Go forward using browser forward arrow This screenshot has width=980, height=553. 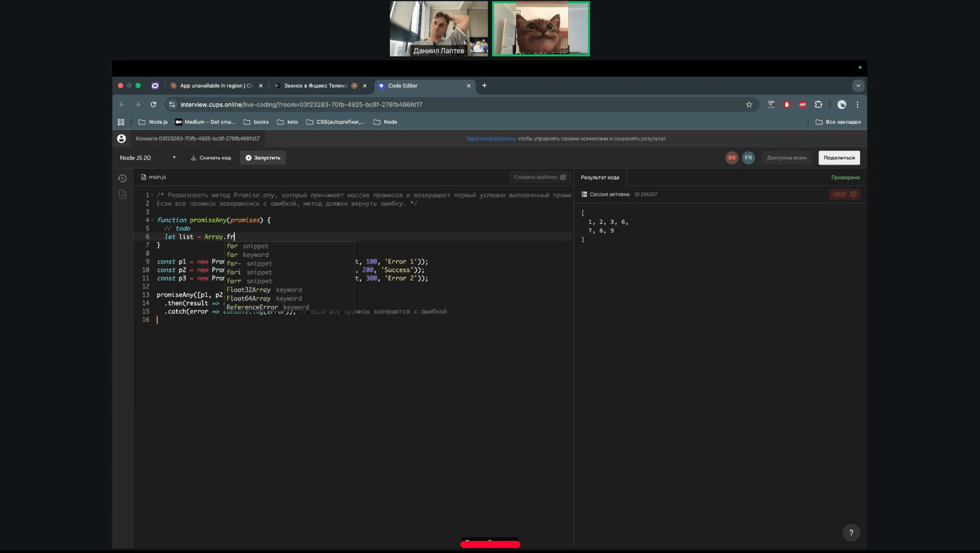pos(137,105)
